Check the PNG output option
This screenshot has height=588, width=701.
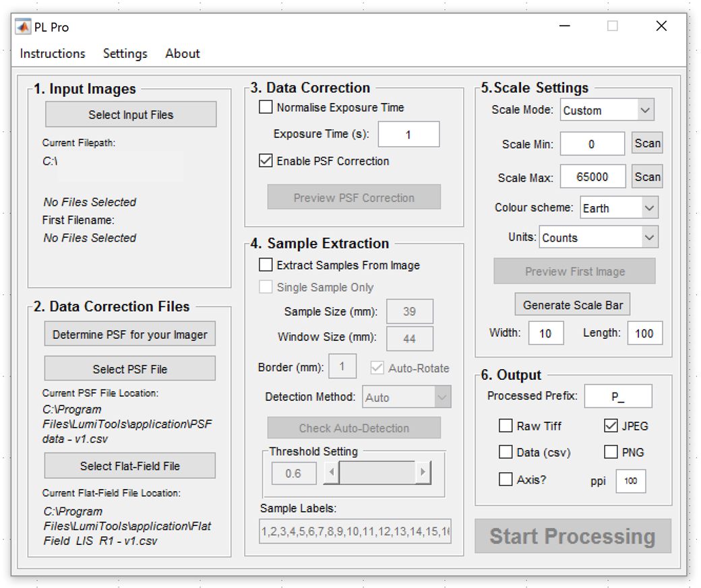[x=611, y=452]
